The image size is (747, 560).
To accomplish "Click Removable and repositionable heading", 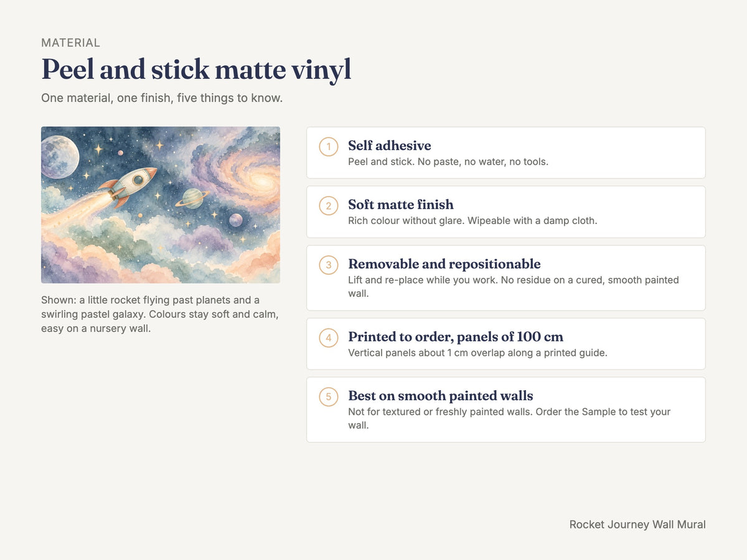I will 444,264.
